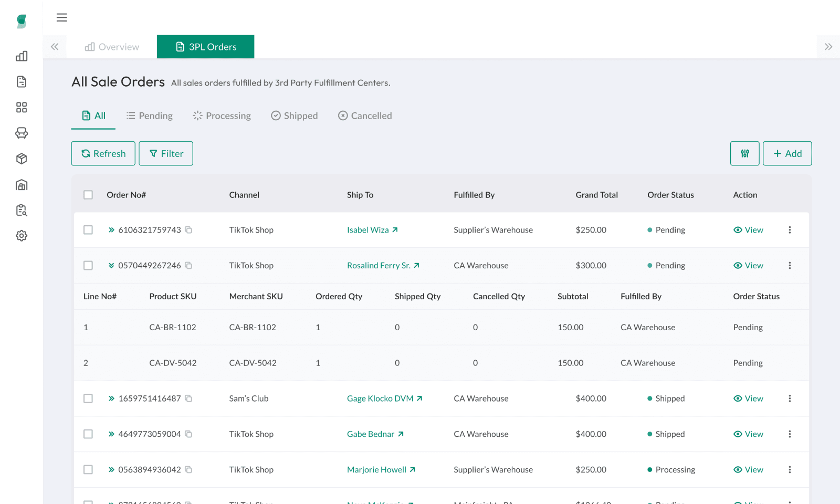The height and width of the screenshot is (504, 840).
Task: Open the warehouse building sidebar icon
Action: [22, 185]
